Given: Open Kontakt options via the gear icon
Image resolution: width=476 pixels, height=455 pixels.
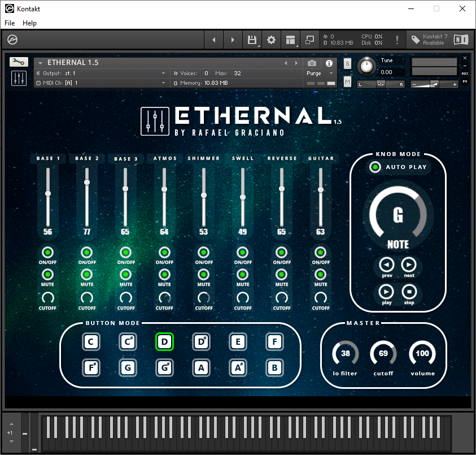Looking at the screenshot, I should [271, 40].
